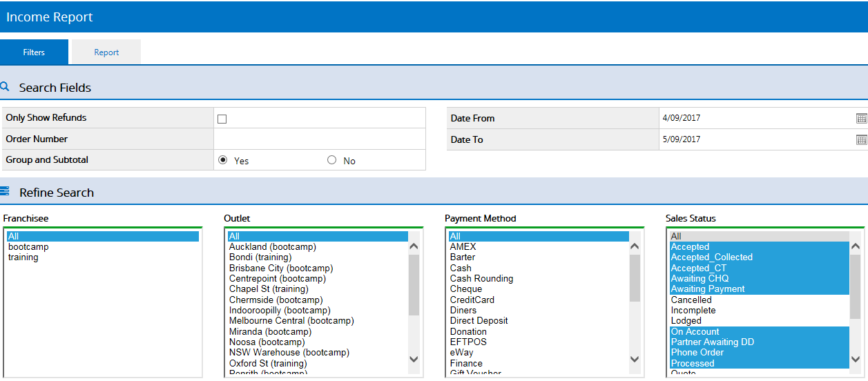Select All in the Payment Method list
Viewport: 868px width, 381px height.
click(x=539, y=236)
